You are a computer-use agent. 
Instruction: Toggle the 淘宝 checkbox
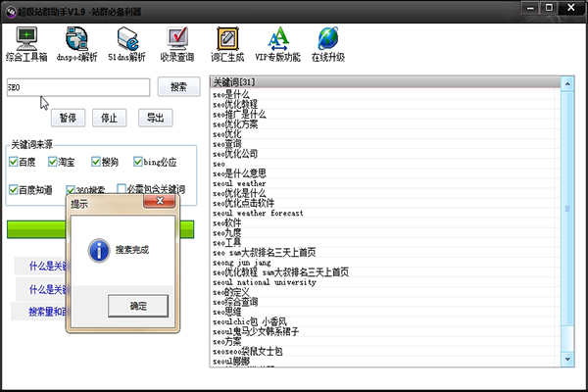(53, 162)
